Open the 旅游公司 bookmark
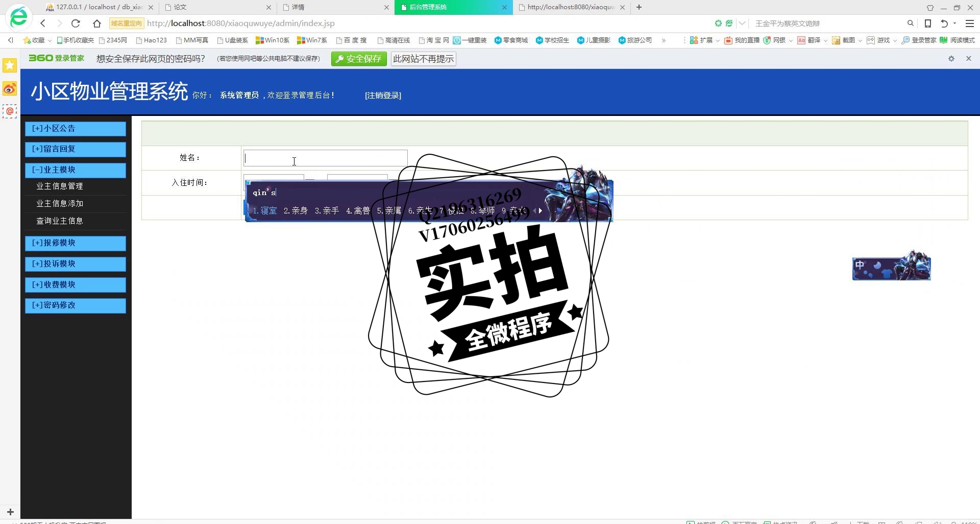This screenshot has width=980, height=524. (x=635, y=40)
